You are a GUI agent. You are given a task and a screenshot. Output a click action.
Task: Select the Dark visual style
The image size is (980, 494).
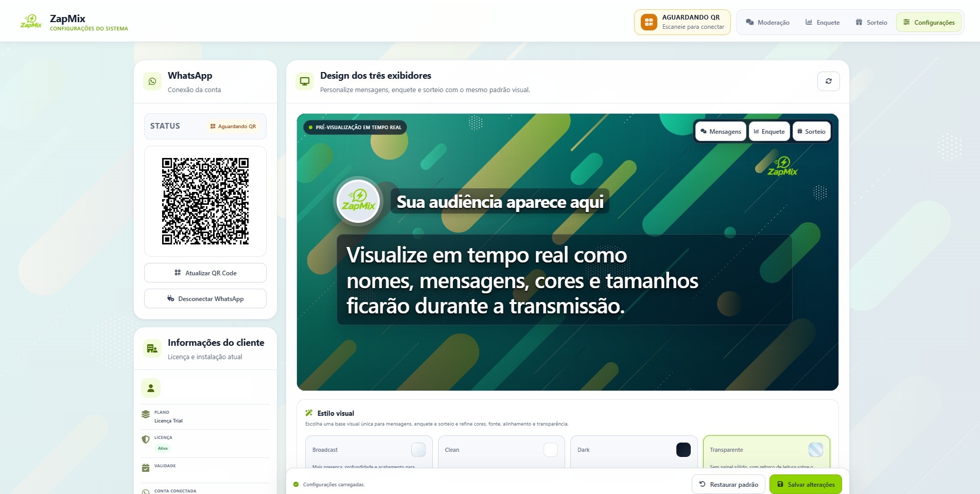point(634,453)
